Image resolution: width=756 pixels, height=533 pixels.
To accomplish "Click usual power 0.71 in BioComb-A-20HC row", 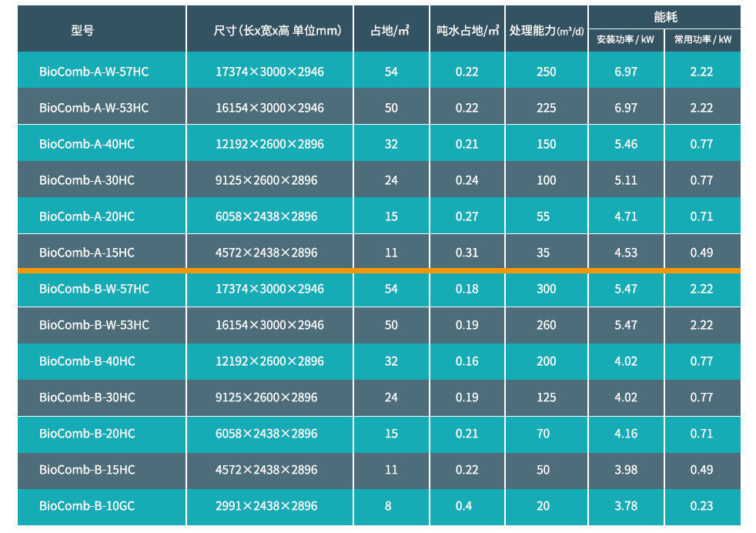I will tap(701, 216).
